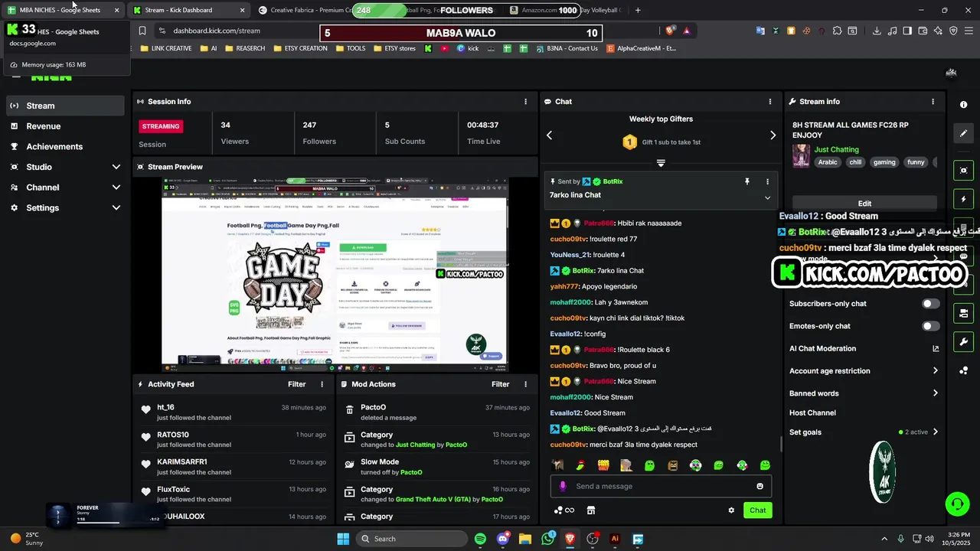Close the Stream - Kick Dashboard tab
980x551 pixels.
tap(243, 10)
